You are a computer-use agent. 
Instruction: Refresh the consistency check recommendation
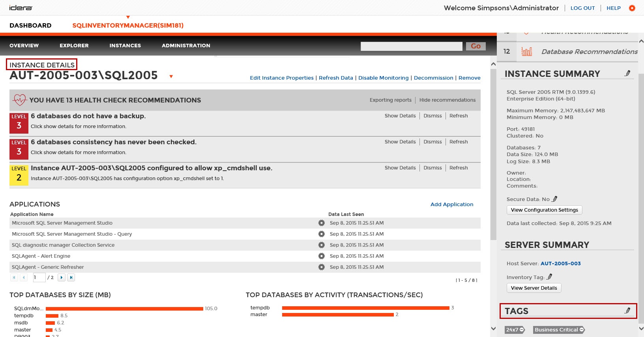click(459, 142)
